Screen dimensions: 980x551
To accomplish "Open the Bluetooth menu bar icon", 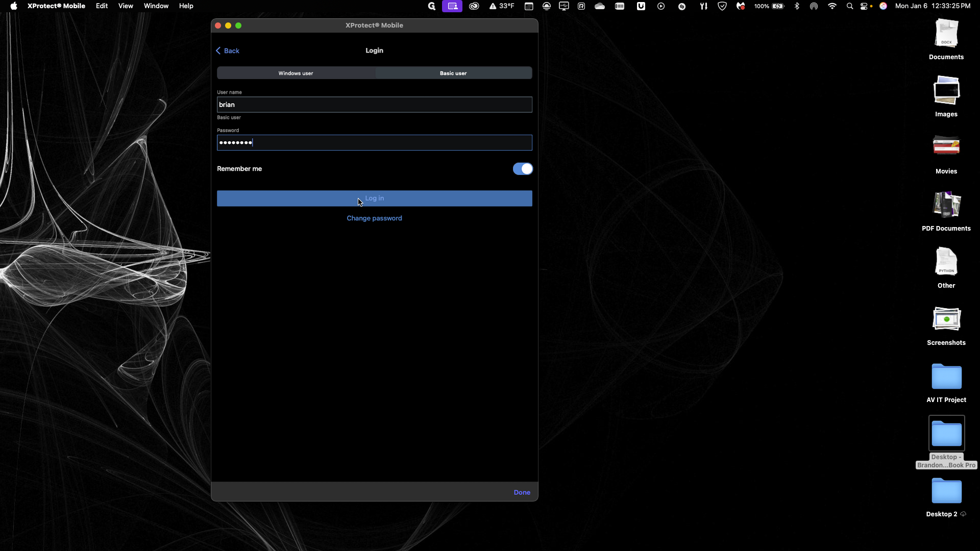I will tap(797, 6).
